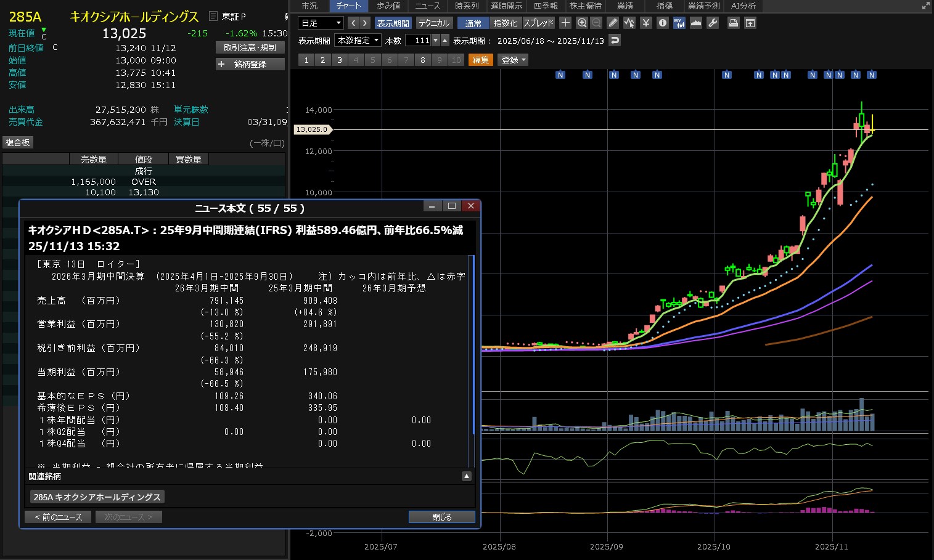The height and width of the screenshot is (560, 934).
Task: Click the info circle icon
Action: click(662, 23)
